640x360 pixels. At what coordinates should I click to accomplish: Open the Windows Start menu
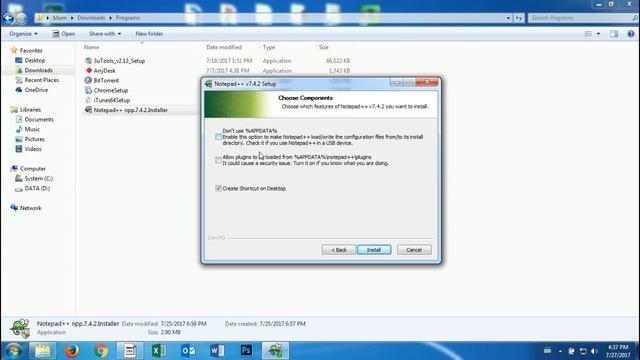(13, 351)
